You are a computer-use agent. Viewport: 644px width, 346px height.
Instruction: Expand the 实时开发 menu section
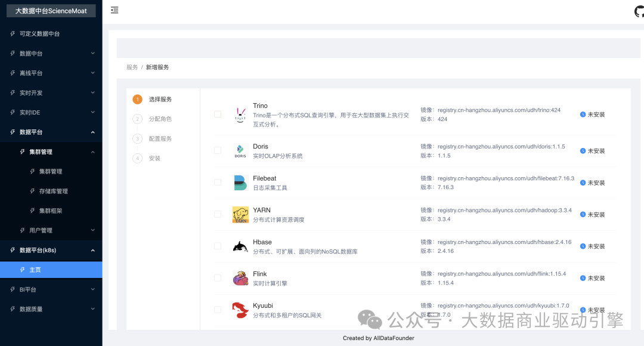(x=51, y=93)
